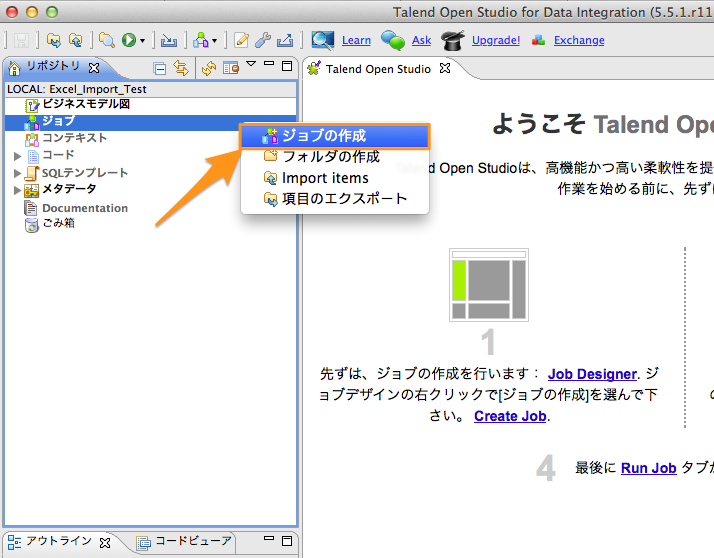Open the dropdown arrow beside the create job icon
Image resolution: width=714 pixels, height=558 pixels.
point(214,41)
